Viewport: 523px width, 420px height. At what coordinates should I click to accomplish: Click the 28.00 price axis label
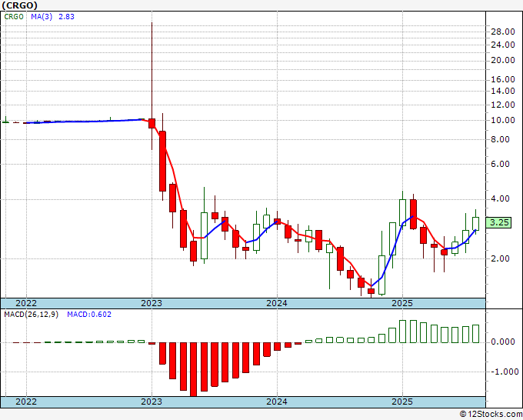point(503,32)
